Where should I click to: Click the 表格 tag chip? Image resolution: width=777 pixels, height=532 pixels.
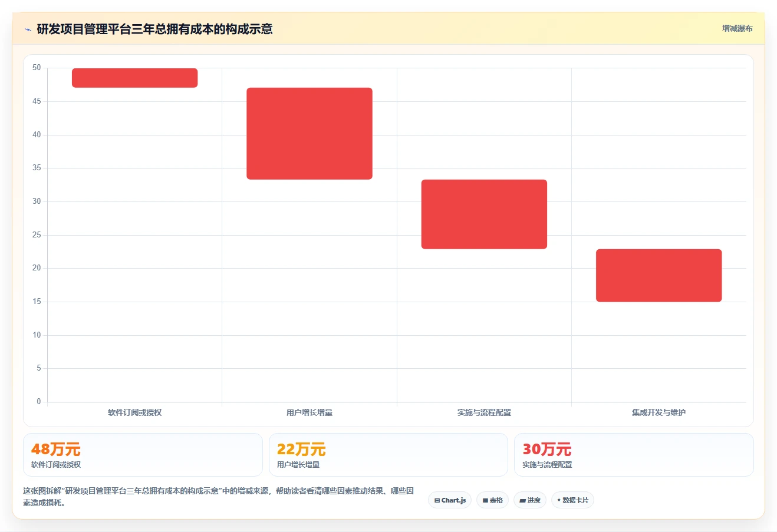point(492,500)
